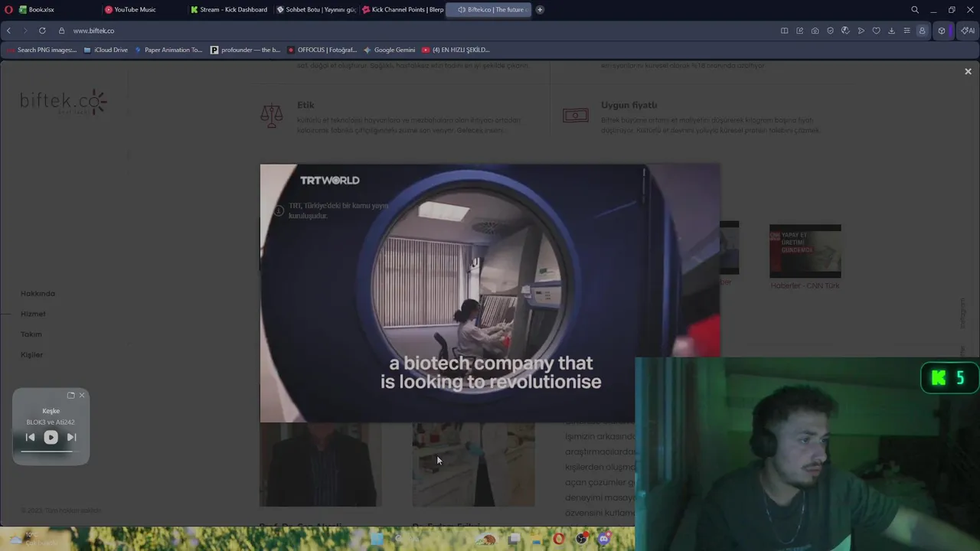Open a new browser tab
This screenshot has width=980, height=551.
click(540, 10)
